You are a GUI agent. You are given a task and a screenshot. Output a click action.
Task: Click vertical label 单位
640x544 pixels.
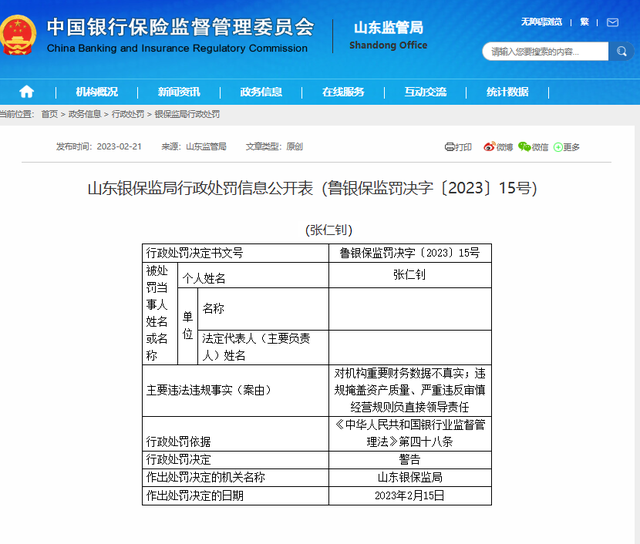188,326
